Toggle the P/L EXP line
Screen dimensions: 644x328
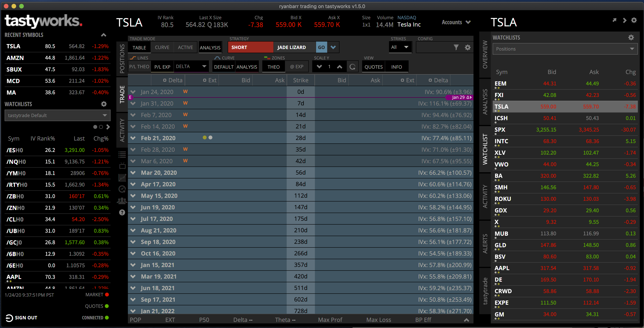[x=162, y=67]
